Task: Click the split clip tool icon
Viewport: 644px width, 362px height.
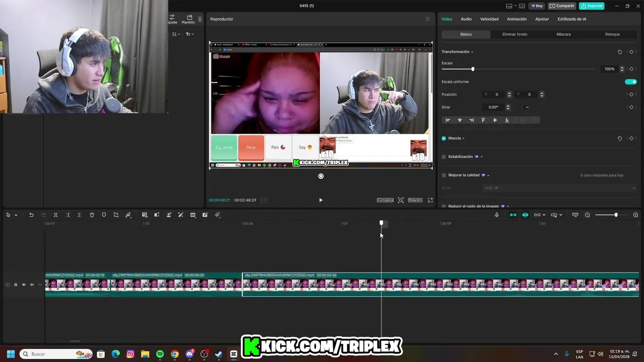Action: [x=55, y=215]
